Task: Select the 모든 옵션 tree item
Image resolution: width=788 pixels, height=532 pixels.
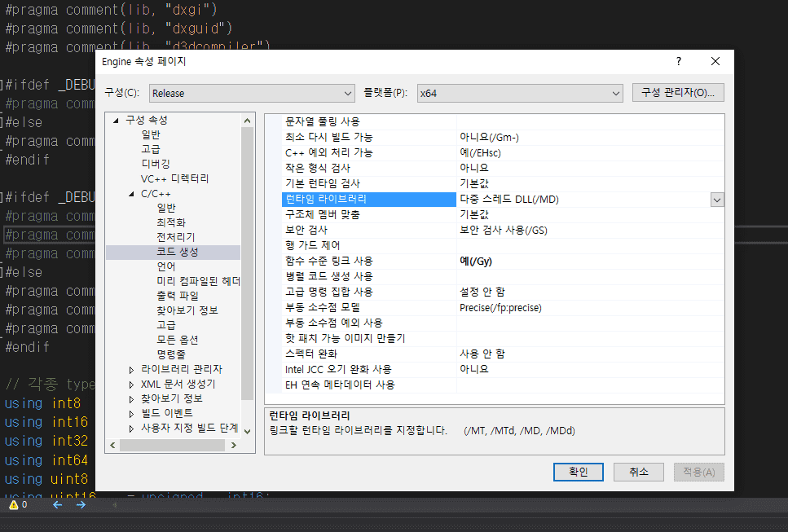Action: tap(177, 340)
